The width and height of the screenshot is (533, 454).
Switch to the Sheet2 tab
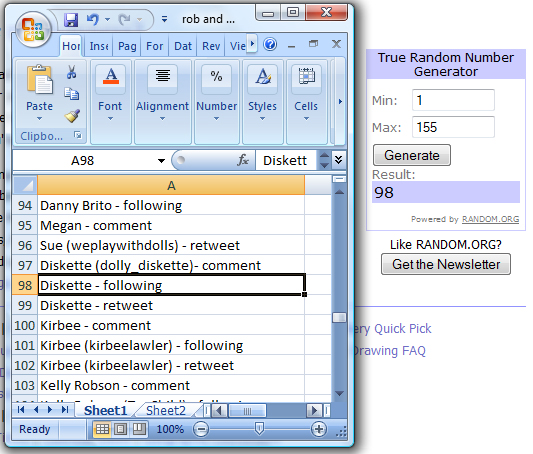[x=166, y=411]
